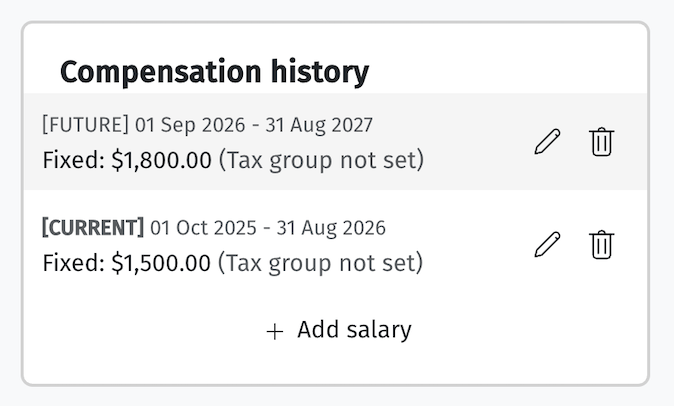Click the [FUTURE] status tag

(86, 125)
